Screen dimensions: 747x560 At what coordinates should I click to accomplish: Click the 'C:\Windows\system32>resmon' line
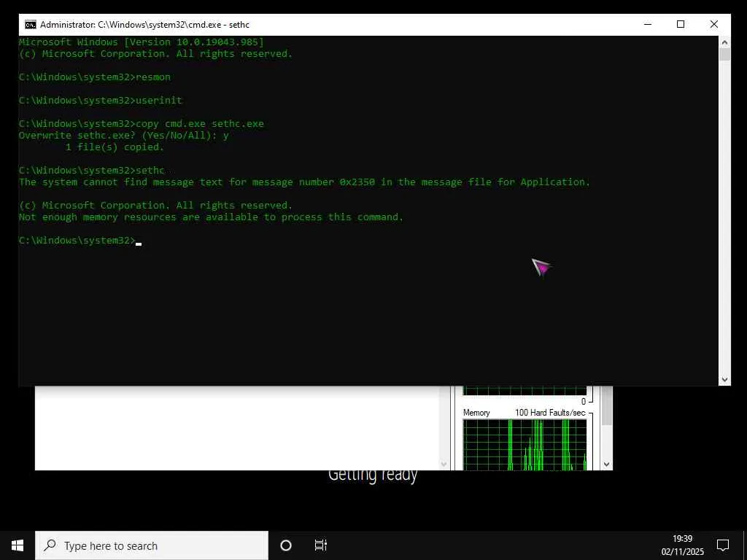[x=94, y=77]
